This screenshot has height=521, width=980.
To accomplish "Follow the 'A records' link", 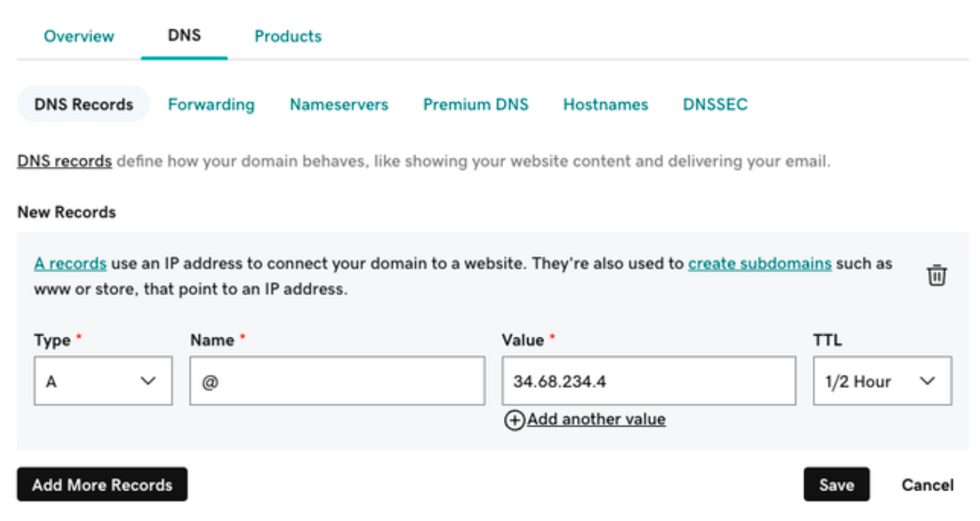I will tap(70, 264).
